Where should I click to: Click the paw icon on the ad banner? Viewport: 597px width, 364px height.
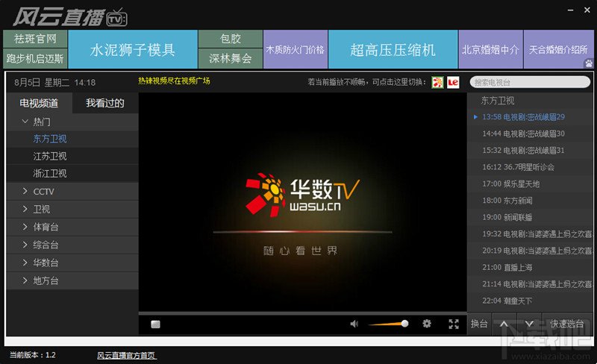[589, 63]
